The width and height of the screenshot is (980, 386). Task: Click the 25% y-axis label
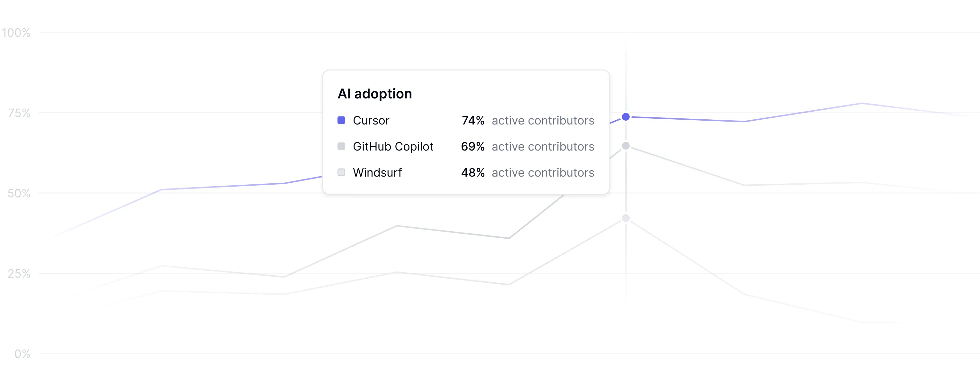click(x=19, y=274)
